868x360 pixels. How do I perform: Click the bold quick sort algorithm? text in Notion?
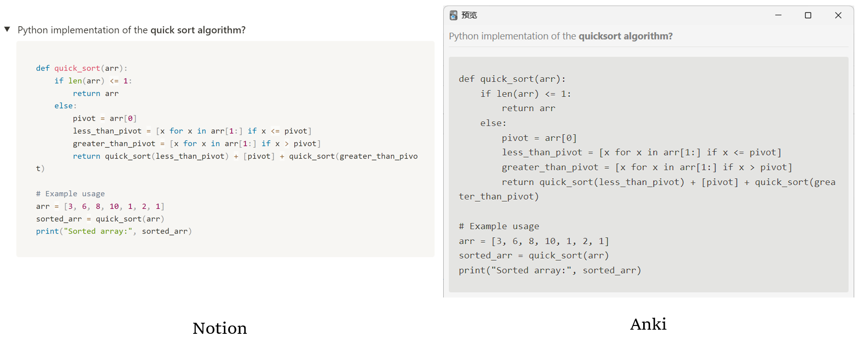(199, 30)
